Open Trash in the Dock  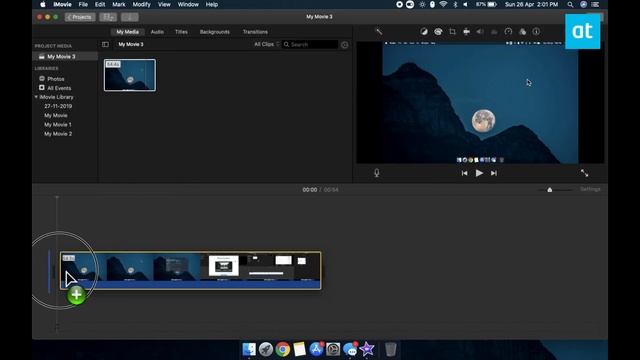click(391, 349)
